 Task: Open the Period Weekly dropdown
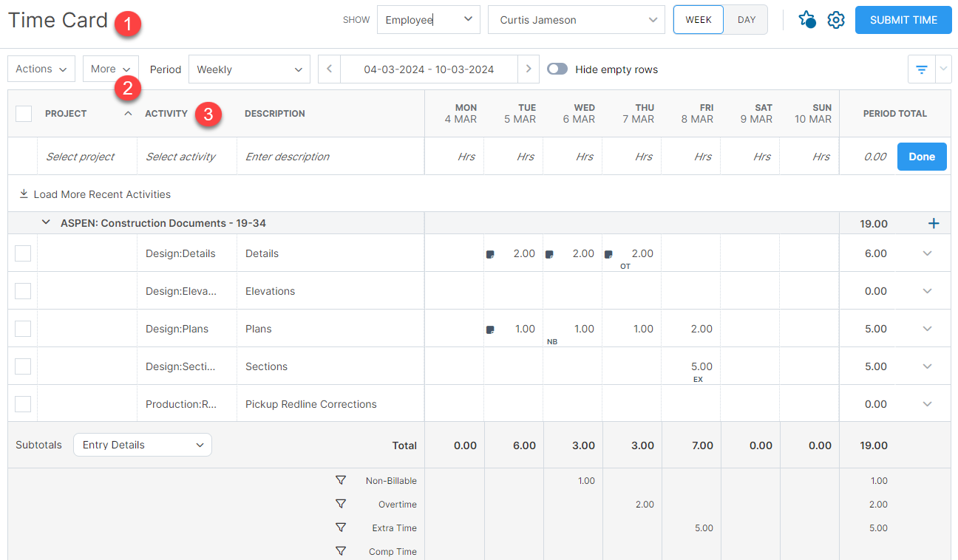pyautogui.click(x=249, y=69)
